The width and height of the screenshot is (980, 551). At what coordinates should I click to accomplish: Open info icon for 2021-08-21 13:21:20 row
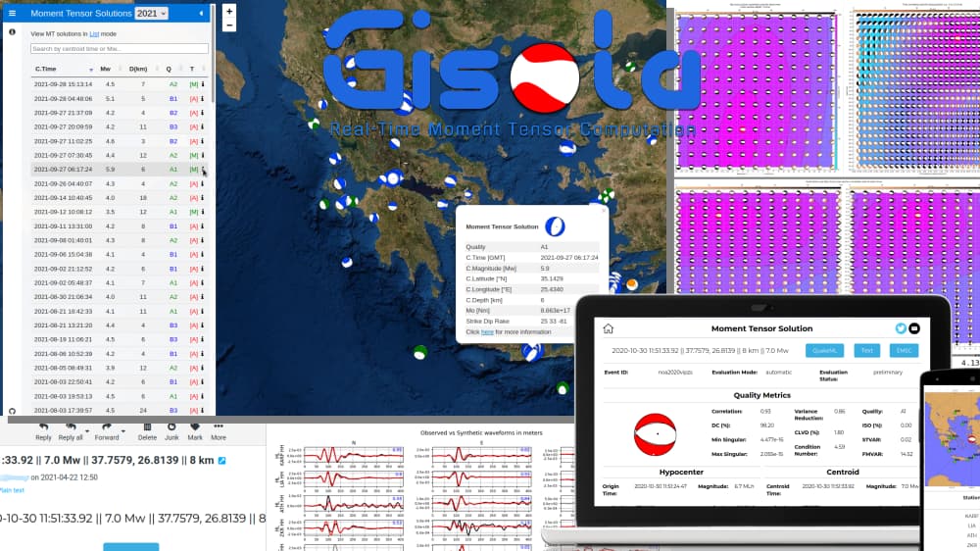tap(203, 326)
